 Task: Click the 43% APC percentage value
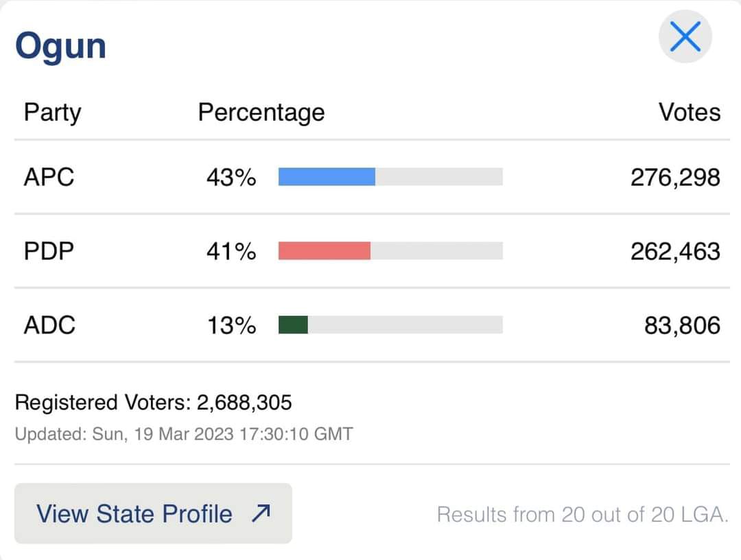tap(231, 177)
